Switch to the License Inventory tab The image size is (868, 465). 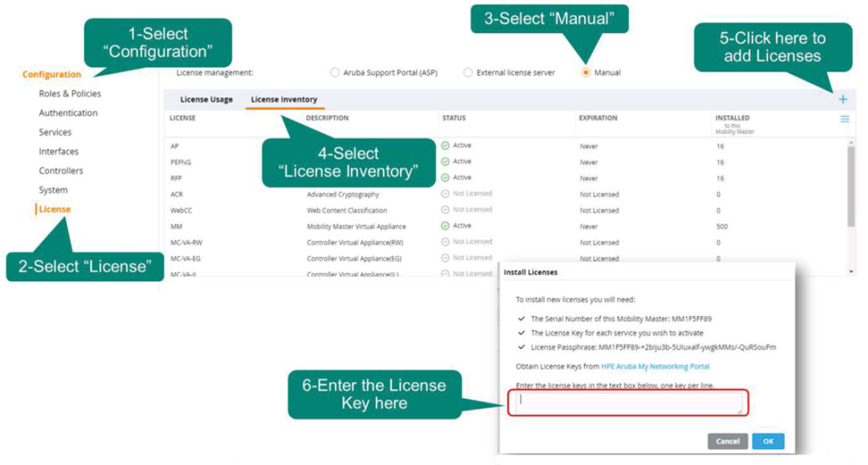284,100
